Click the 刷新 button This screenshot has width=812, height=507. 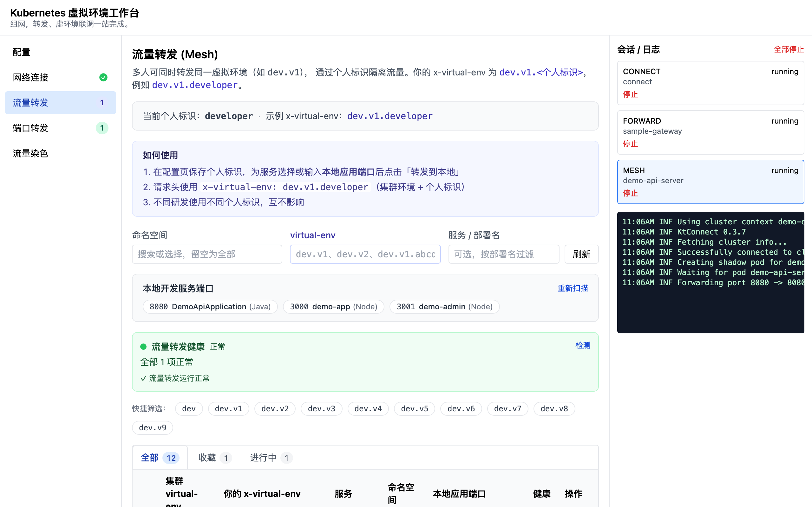pyautogui.click(x=581, y=254)
